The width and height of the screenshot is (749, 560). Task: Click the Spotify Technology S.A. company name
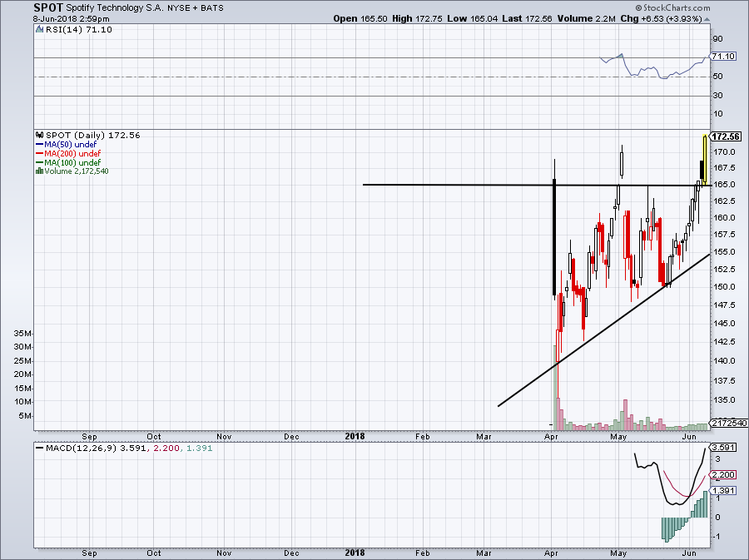coord(115,8)
